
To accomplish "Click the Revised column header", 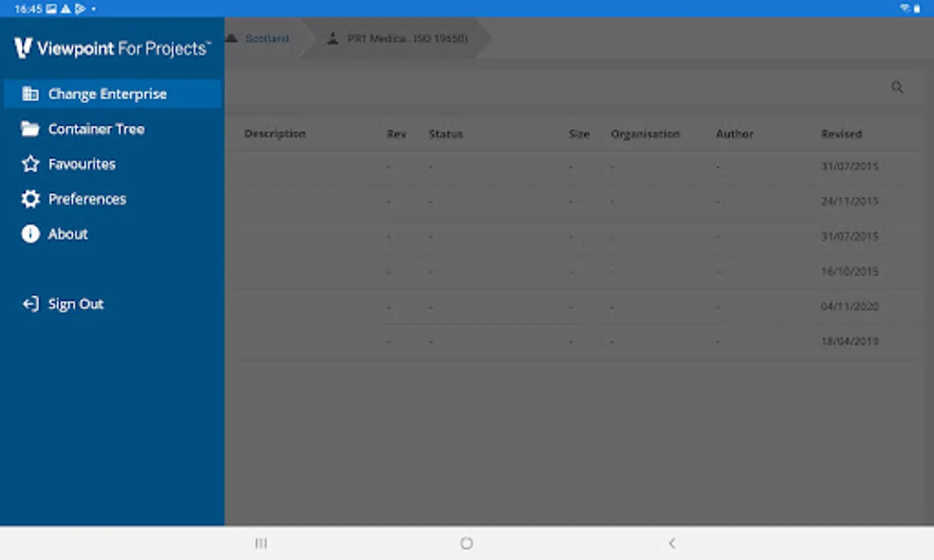I will 841,134.
